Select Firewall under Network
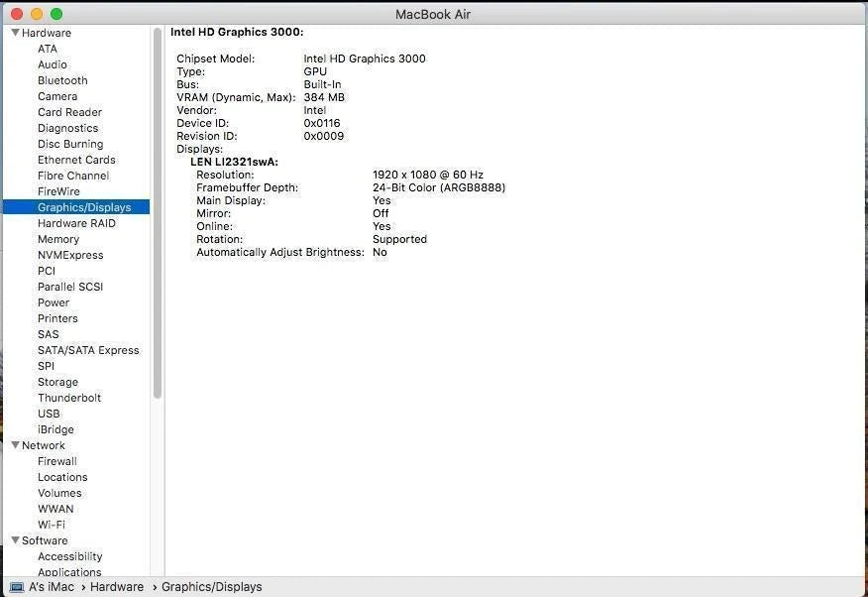The height and width of the screenshot is (597, 868). (x=56, y=461)
